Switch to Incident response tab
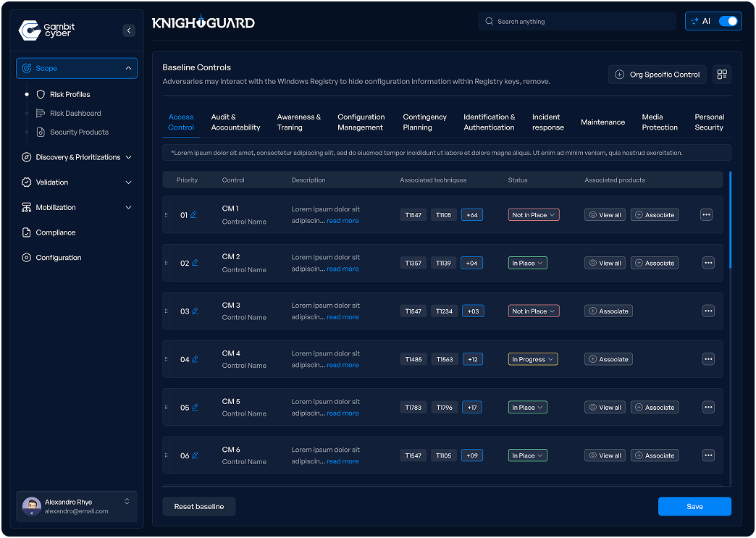 click(x=547, y=122)
